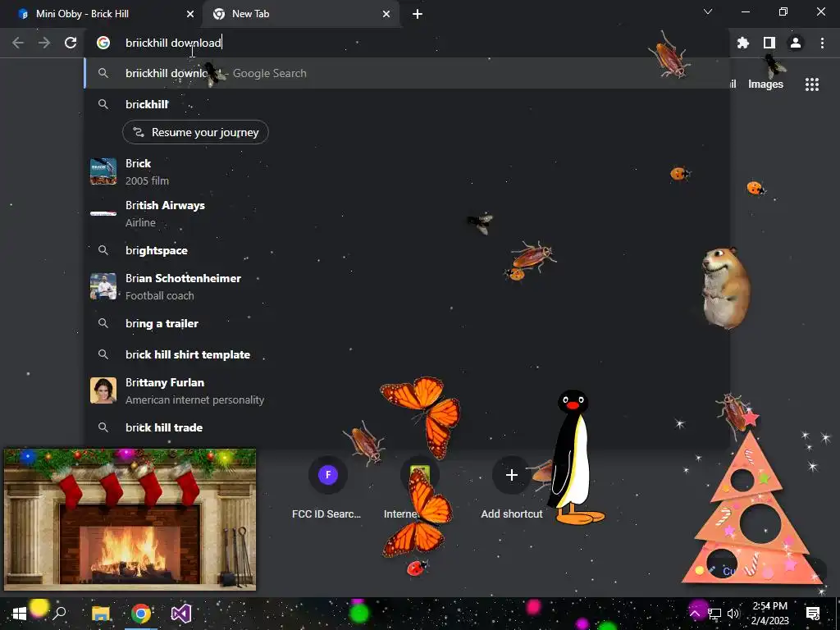Open the volume speaker icon in tray
The height and width of the screenshot is (630, 840).
[x=733, y=614]
